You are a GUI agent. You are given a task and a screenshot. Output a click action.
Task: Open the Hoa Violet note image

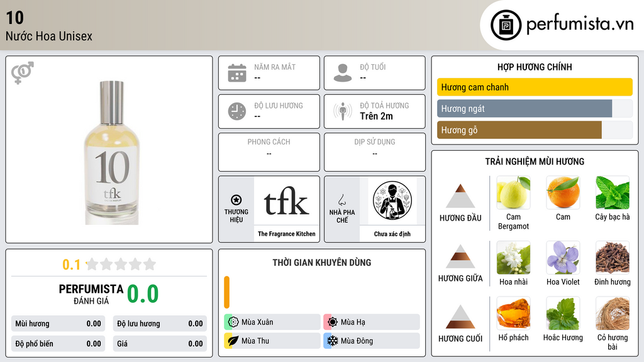pos(563,257)
